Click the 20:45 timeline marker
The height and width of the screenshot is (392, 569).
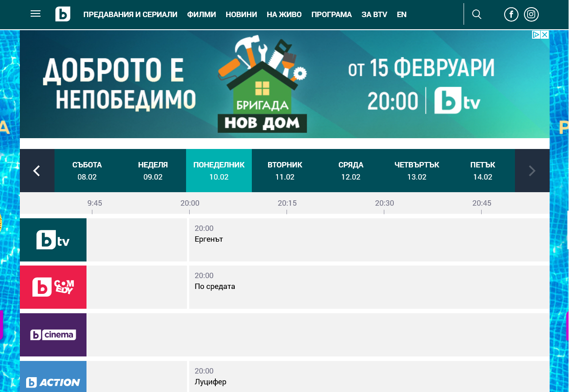click(x=482, y=203)
